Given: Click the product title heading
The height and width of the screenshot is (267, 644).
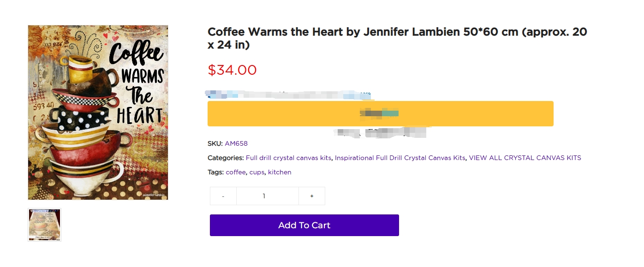Looking at the screenshot, I should pos(397,38).
